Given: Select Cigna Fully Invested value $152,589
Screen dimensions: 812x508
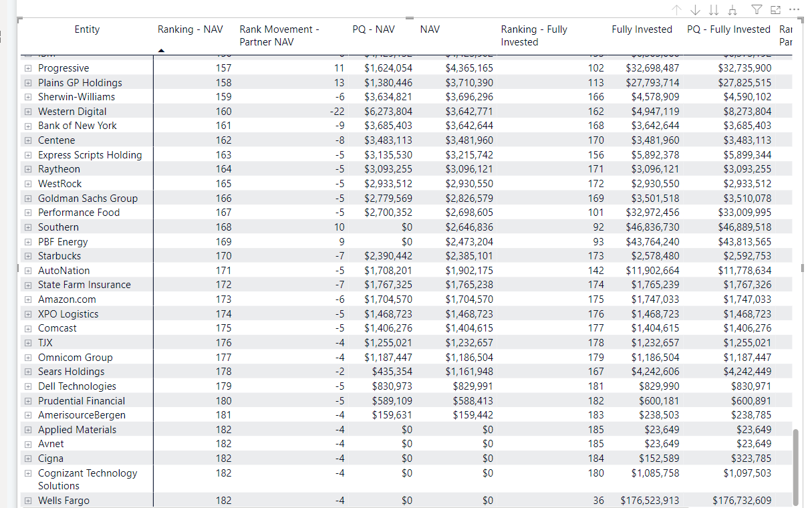Looking at the screenshot, I should [658, 459].
